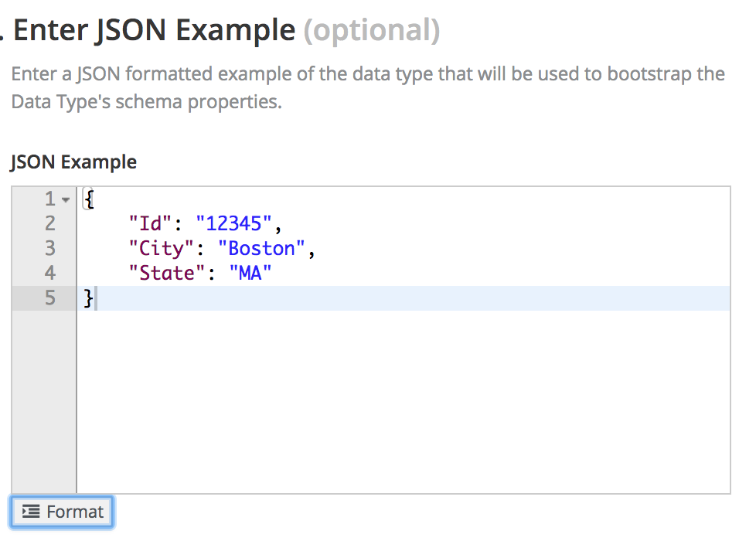Click line number 3 in the gutter
This screenshot has width=756, height=541.
pyautogui.click(x=50, y=248)
